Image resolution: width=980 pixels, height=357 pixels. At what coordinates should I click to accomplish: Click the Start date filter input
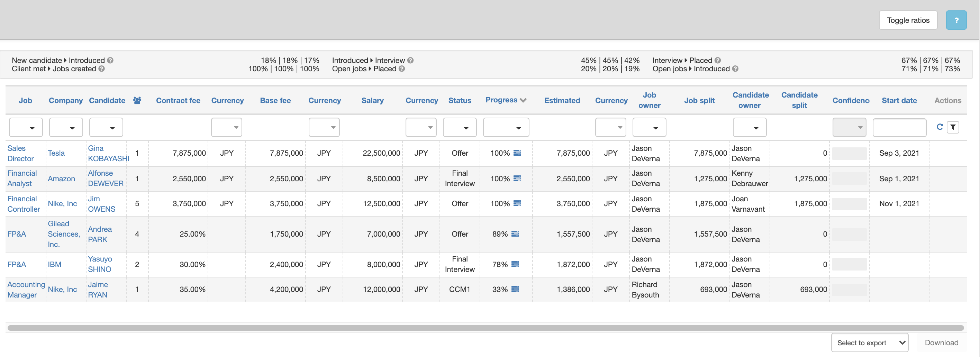click(899, 127)
